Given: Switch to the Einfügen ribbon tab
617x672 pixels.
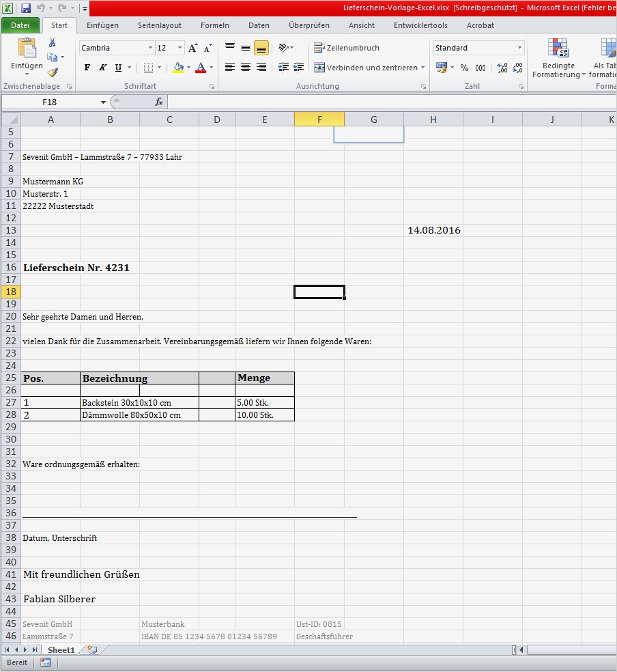Looking at the screenshot, I should (x=102, y=25).
